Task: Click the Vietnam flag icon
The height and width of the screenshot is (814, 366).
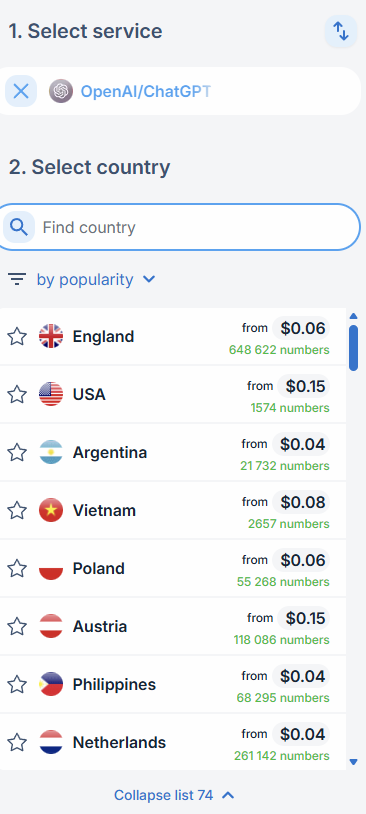Action: (51, 510)
